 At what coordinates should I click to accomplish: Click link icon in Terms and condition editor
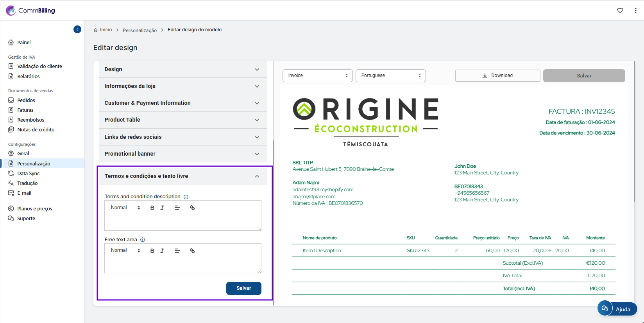[x=192, y=208]
